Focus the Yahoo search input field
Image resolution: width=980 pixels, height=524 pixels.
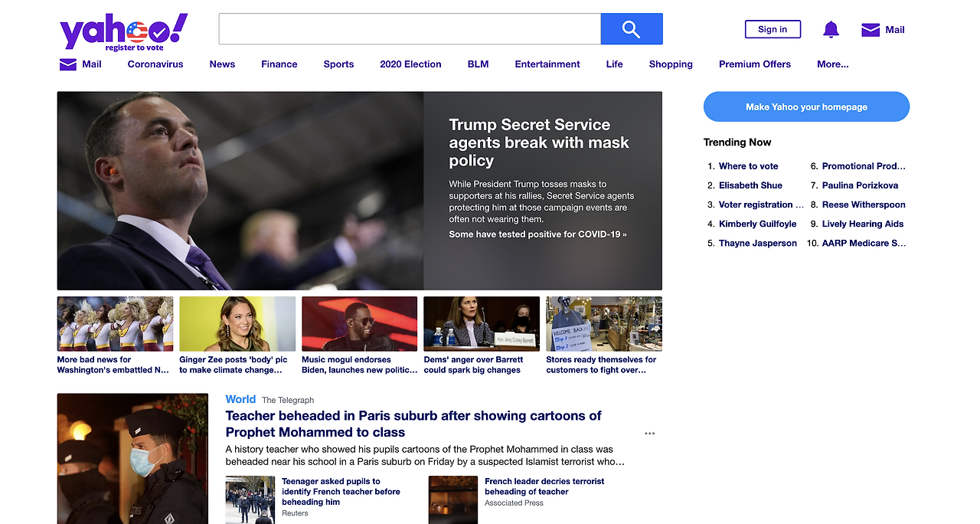click(x=410, y=29)
